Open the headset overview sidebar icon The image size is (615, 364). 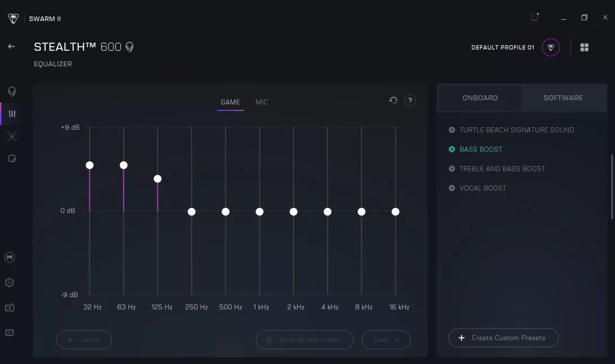[x=12, y=91]
